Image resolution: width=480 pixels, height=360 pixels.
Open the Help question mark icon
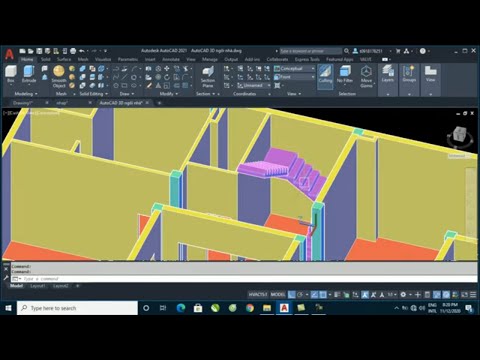point(423,51)
